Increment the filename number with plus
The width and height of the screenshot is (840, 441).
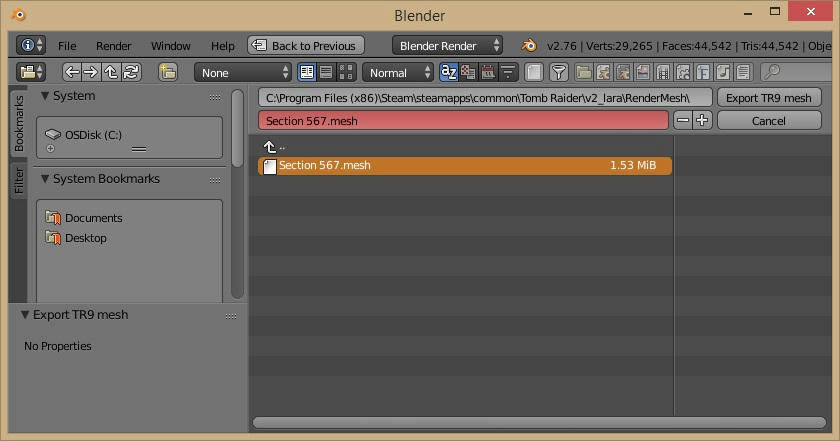702,121
